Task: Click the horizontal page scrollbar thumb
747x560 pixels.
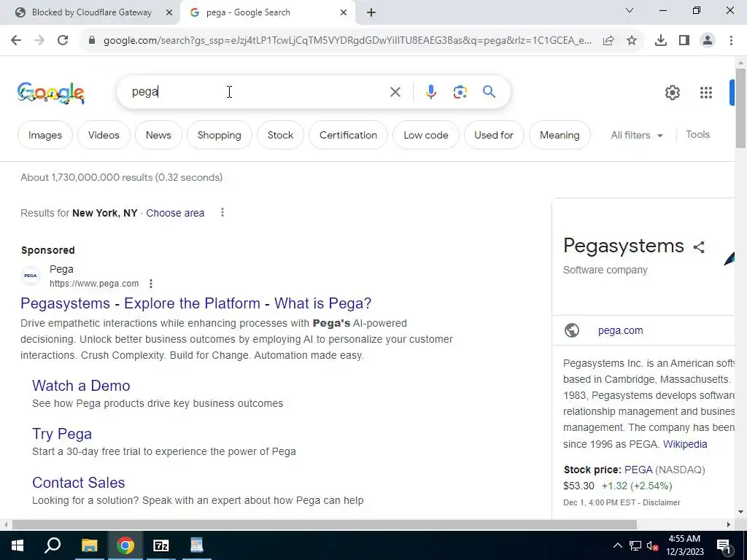Action: click(325, 525)
